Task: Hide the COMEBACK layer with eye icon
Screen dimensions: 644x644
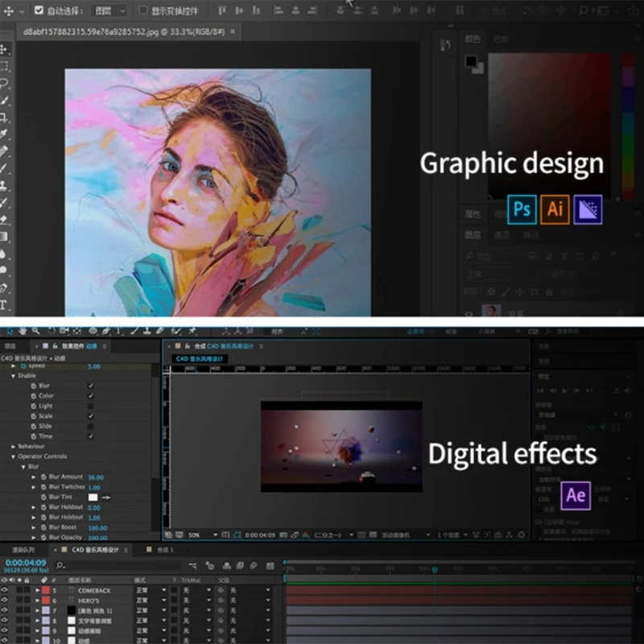Action: [6, 591]
